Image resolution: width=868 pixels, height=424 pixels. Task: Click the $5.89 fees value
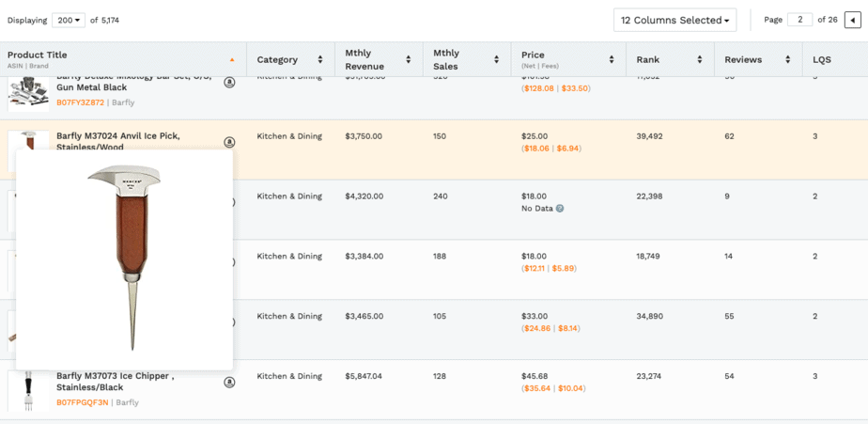pos(564,268)
